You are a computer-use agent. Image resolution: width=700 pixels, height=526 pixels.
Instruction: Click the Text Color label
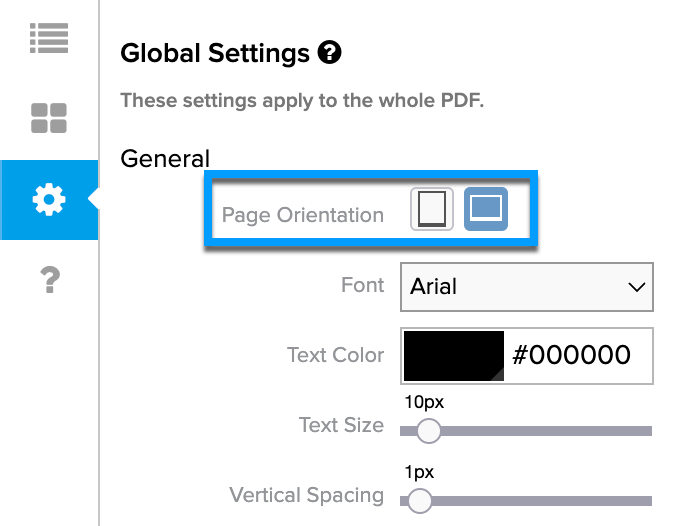[x=335, y=355]
